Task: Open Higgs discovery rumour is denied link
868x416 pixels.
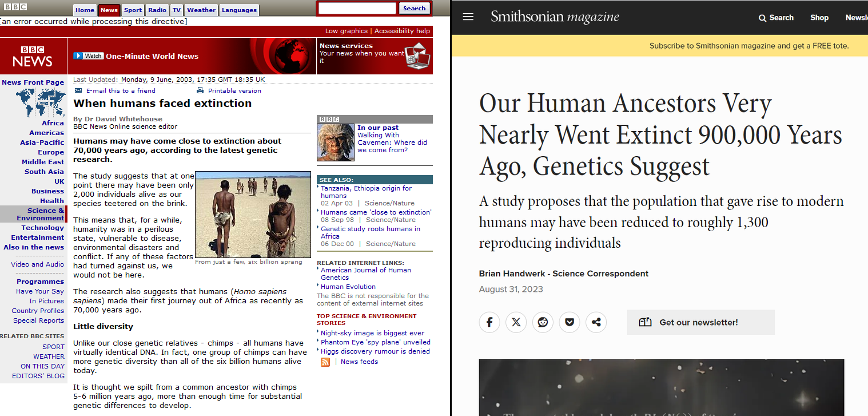Action: tap(375, 351)
